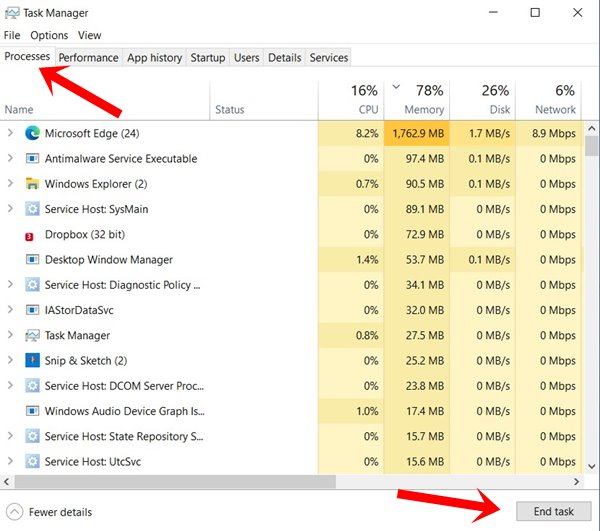Screen dimensions: 600x531
Task: Click the Windows Audio Device Graph icon
Action: coord(33,411)
